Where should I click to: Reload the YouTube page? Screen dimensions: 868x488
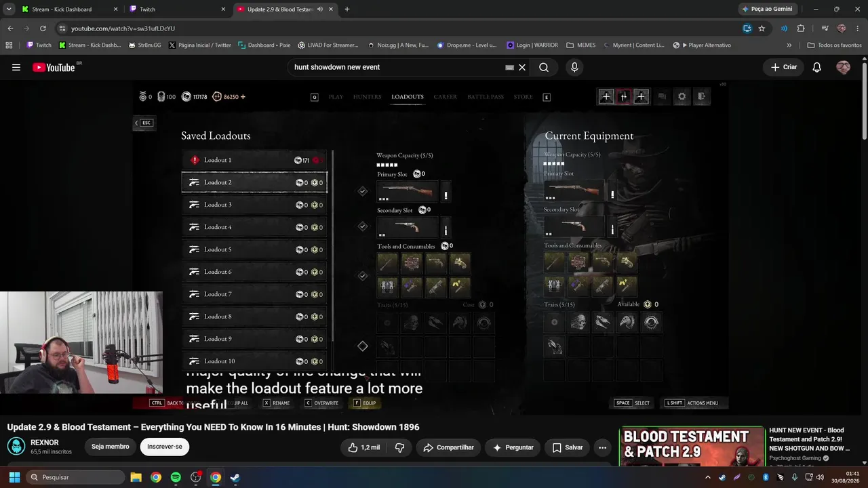tap(43, 28)
